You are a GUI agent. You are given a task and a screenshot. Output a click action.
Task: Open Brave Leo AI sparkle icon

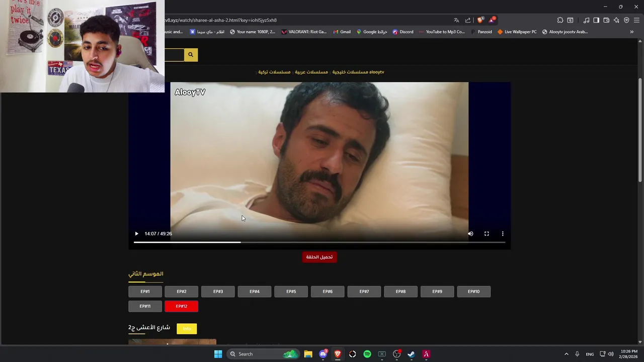click(616, 20)
